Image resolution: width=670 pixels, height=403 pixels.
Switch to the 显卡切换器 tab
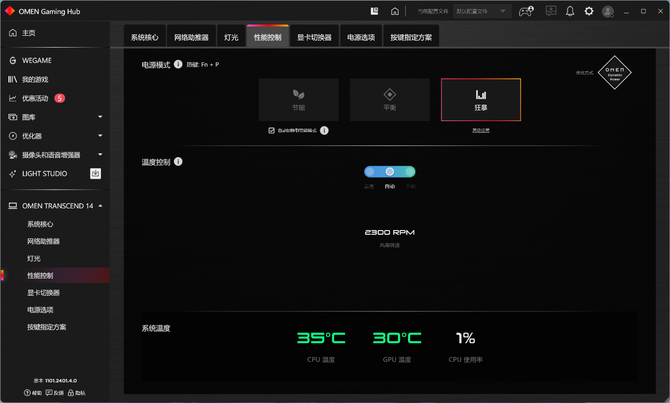point(314,37)
